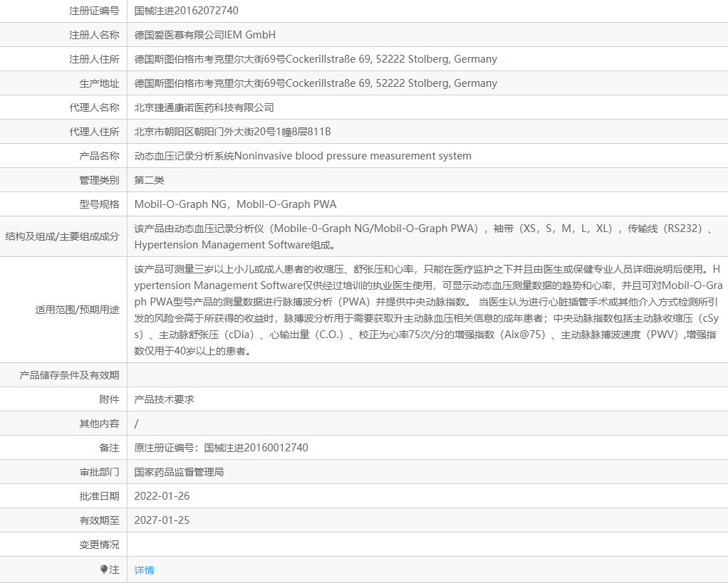
Task: Click the 结构及组成 composition description text
Action: click(x=425, y=236)
